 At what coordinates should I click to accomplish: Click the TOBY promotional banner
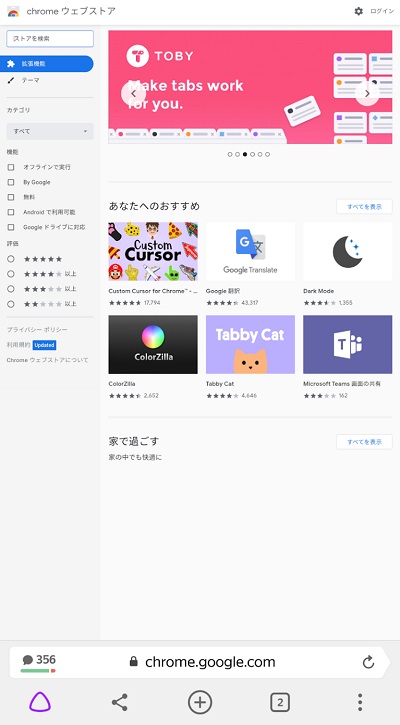[250, 87]
